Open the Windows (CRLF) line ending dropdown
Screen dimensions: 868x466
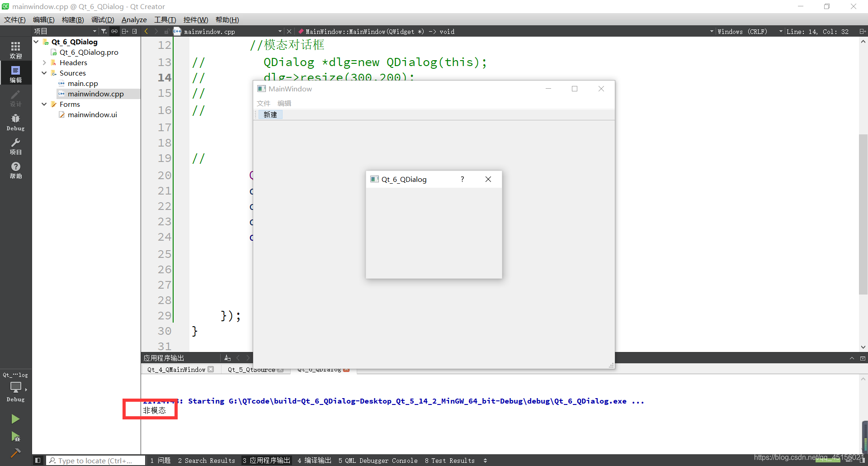750,31
